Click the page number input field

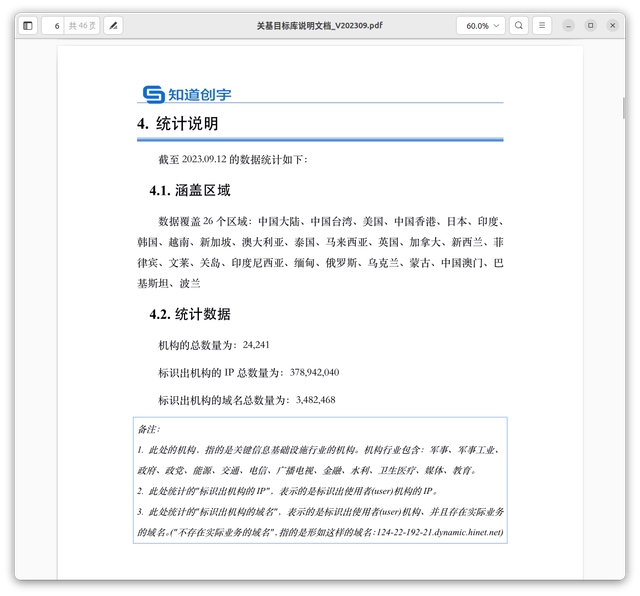pos(54,25)
